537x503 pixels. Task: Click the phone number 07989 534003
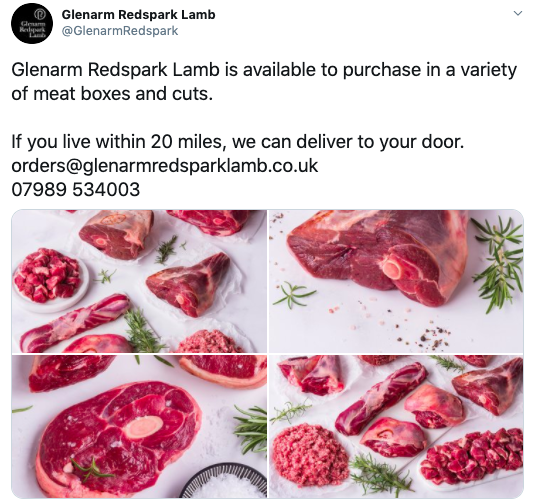click(76, 189)
